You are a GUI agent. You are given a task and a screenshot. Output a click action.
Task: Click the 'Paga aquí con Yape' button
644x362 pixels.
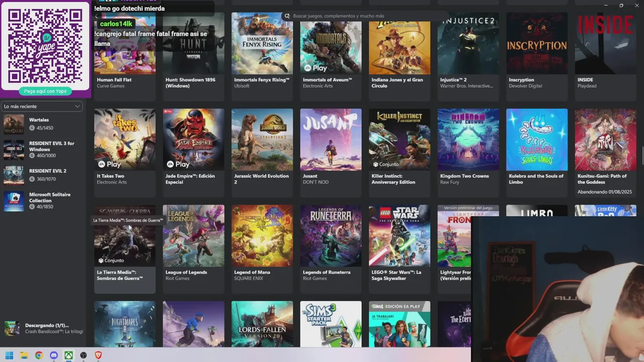[45, 91]
